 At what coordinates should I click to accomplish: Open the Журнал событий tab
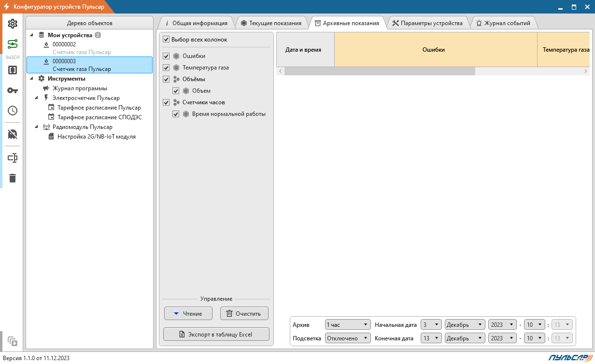pyautogui.click(x=503, y=23)
